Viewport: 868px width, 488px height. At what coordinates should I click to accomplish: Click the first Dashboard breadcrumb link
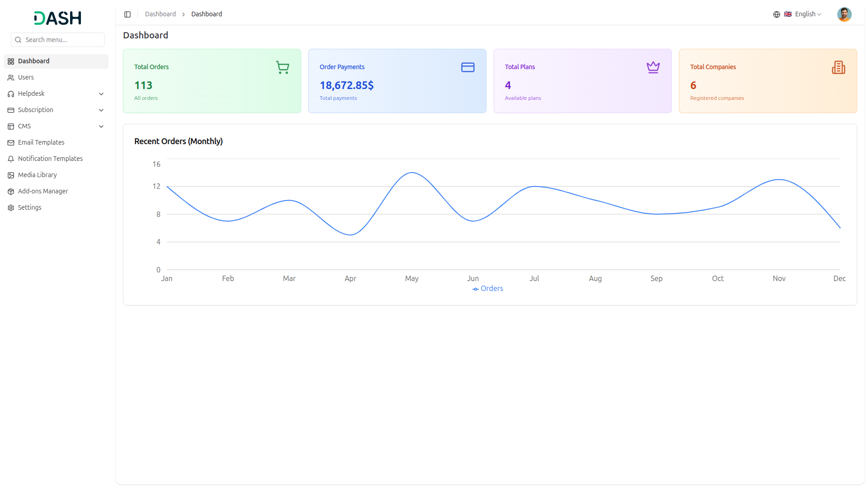tap(160, 14)
